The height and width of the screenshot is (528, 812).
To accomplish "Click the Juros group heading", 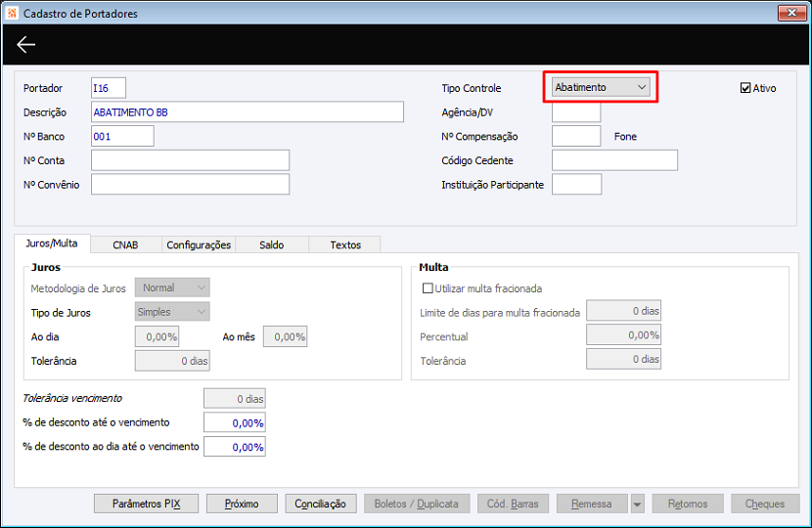I will [46, 267].
